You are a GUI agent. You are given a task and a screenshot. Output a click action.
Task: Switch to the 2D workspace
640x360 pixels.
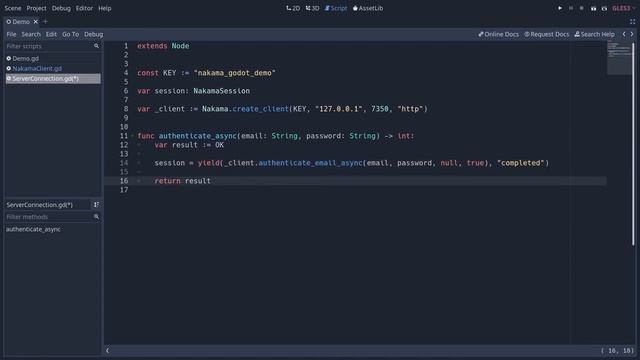(x=293, y=8)
